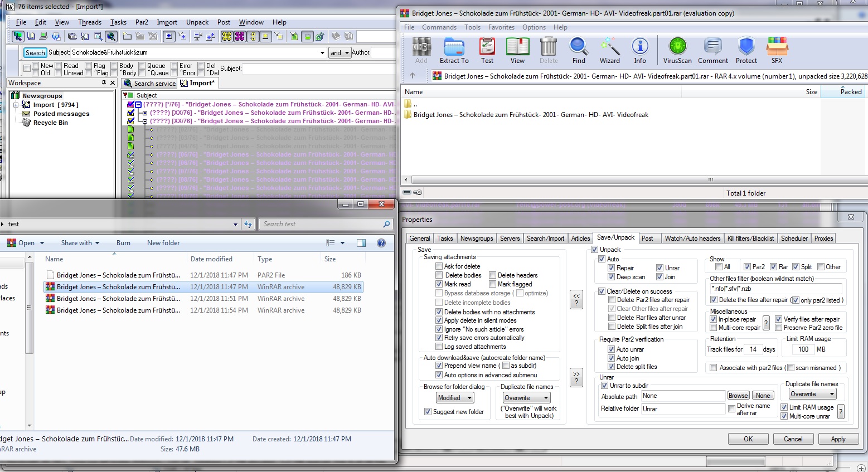Click the Apply button in Properties
The image size is (868, 472).
[838, 439]
